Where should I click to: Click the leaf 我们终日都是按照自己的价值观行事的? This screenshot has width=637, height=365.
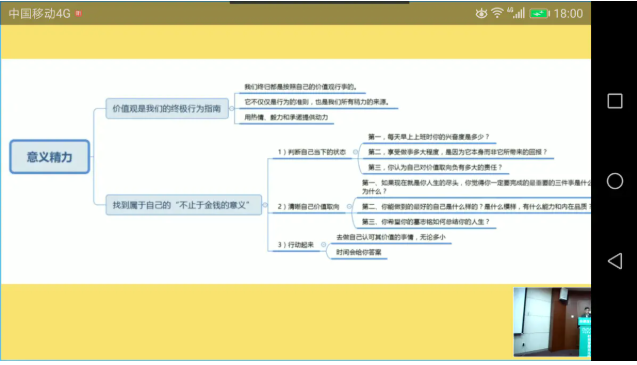(x=301, y=87)
